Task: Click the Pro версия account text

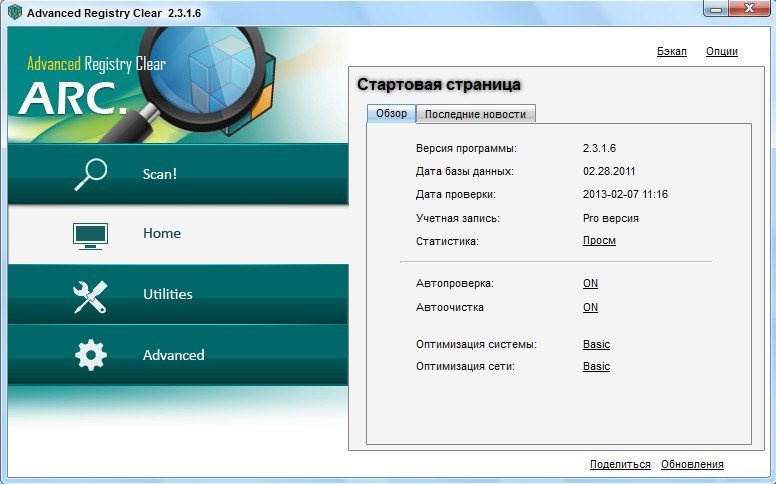Action: [611, 218]
